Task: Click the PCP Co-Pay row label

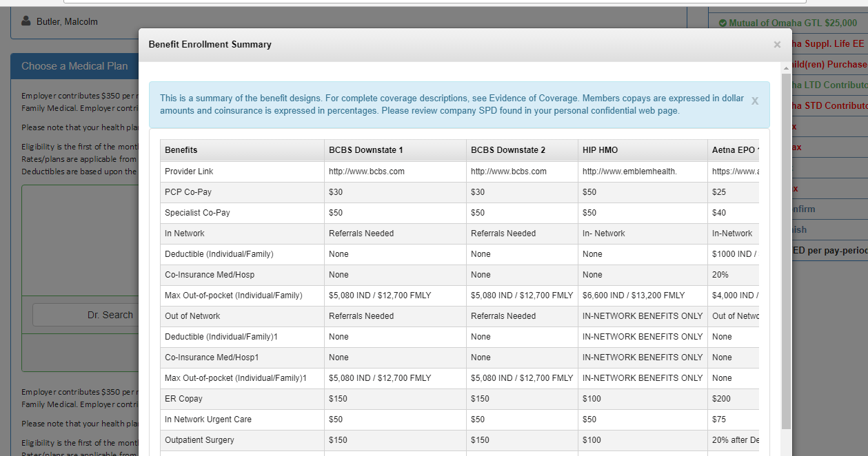Action: [188, 192]
